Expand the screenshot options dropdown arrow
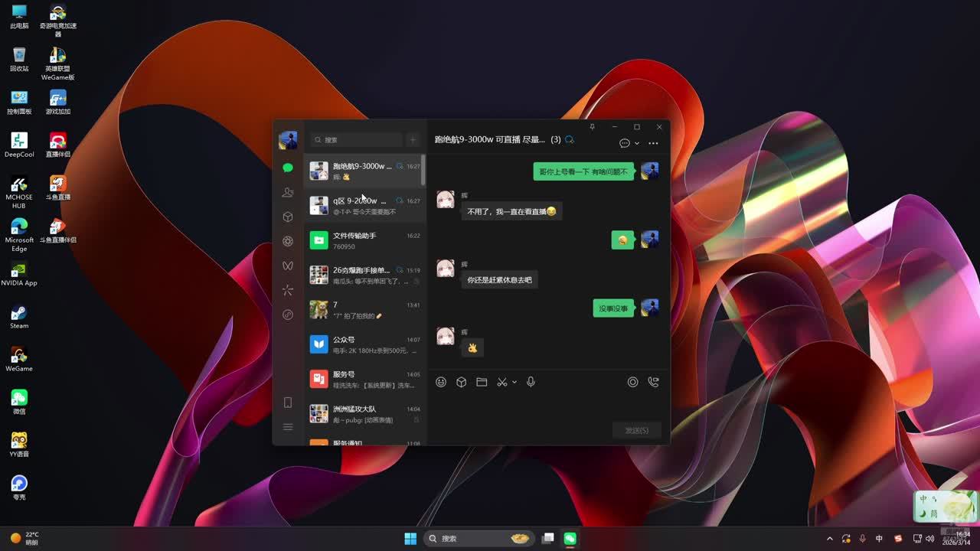The height and width of the screenshot is (551, 980). tap(514, 382)
